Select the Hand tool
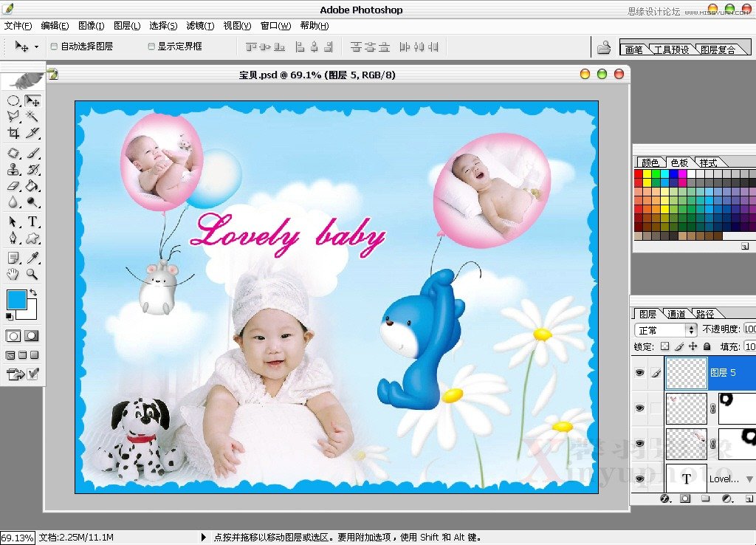The width and height of the screenshot is (756, 545). click(x=13, y=275)
